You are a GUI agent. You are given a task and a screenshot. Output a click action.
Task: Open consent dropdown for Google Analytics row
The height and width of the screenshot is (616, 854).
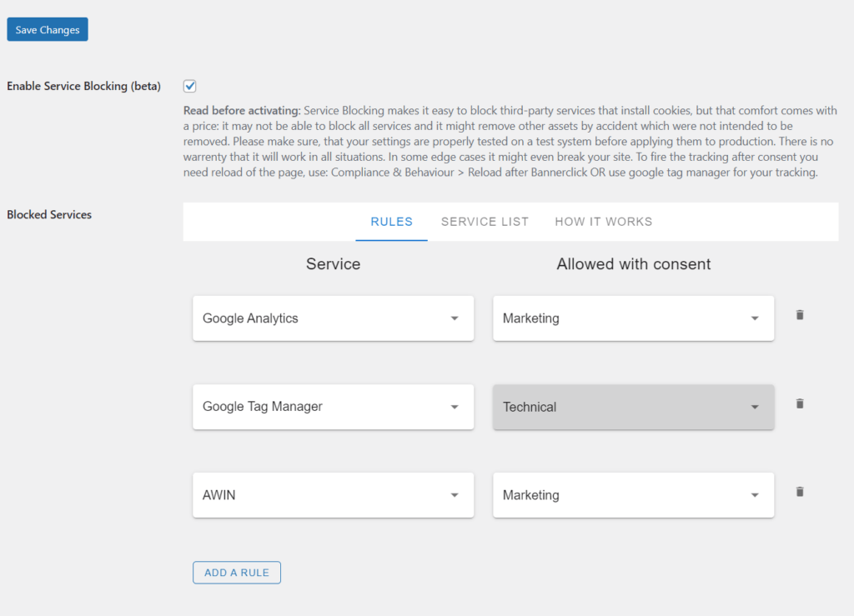coord(634,318)
